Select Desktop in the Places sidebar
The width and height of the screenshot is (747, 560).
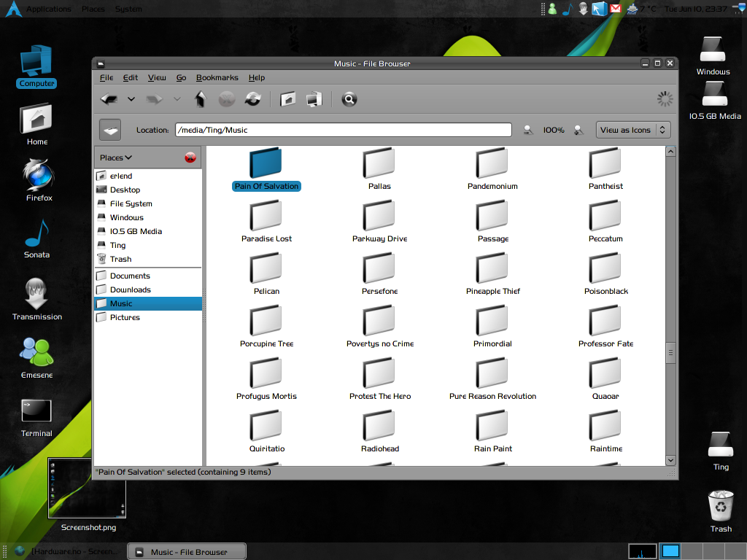click(148, 190)
